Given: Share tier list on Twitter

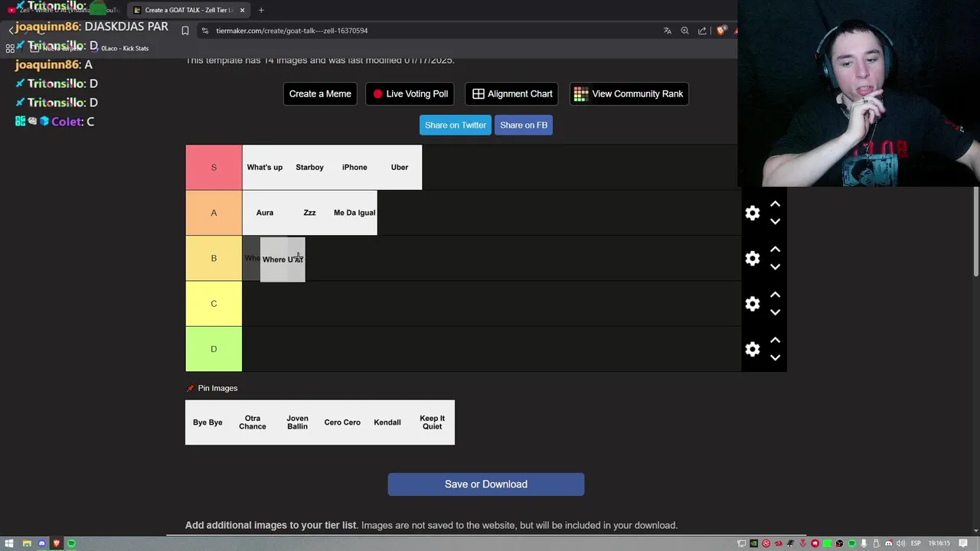Looking at the screenshot, I should coord(456,125).
